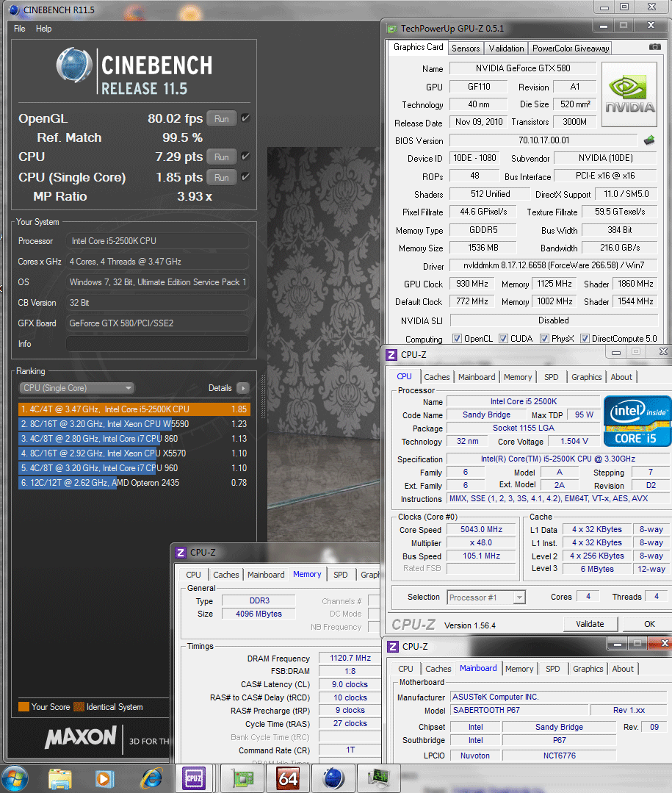This screenshot has width=672, height=793.
Task: Click the Z icon of the CPU-Z Mainboard window
Action: 393,646
